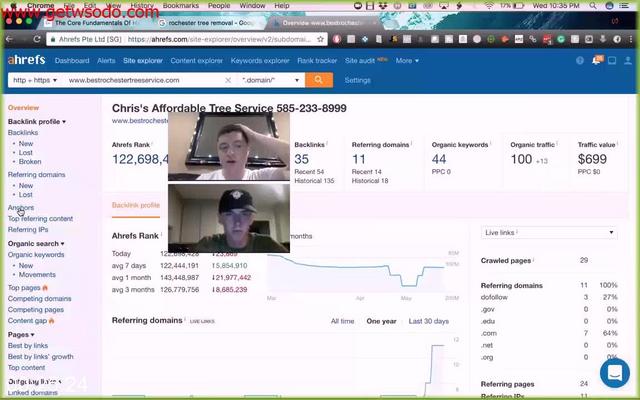Open Best by links' growth link

coord(40,357)
